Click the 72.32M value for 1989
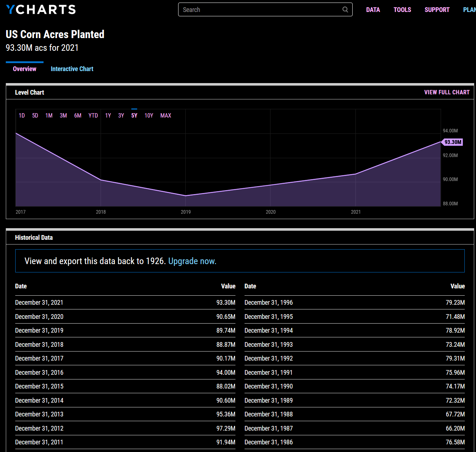This screenshot has width=476, height=452. point(455,400)
